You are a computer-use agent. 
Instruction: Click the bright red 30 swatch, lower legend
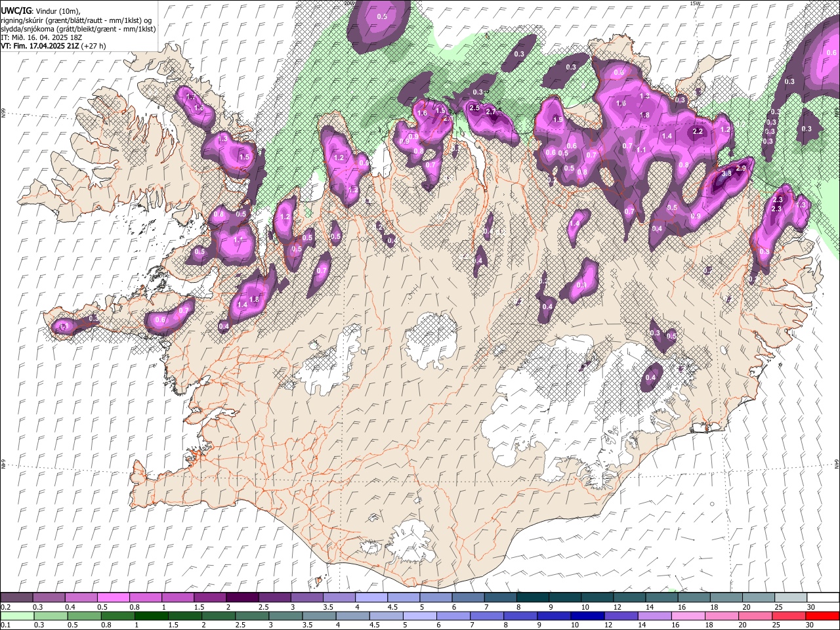click(823, 616)
